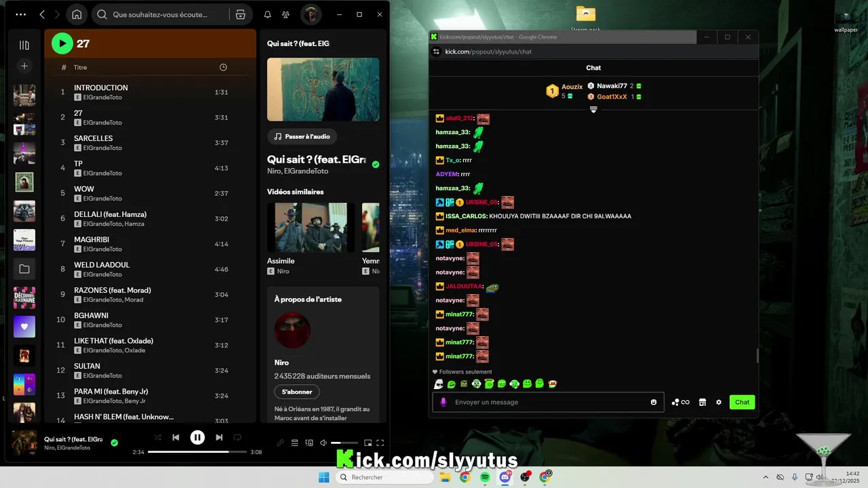The image size is (868, 488).
Task: Seek on the song progress bar
Action: pos(197,451)
